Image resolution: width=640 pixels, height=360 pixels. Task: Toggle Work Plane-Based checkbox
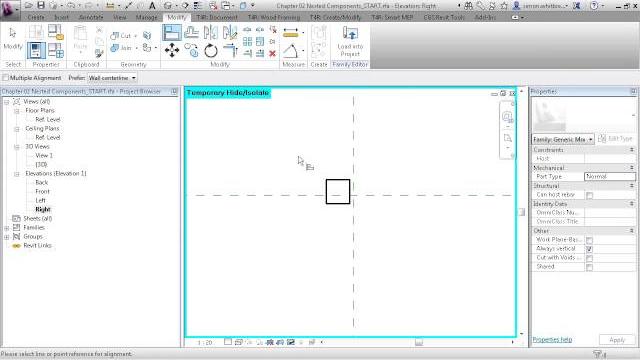(589, 240)
